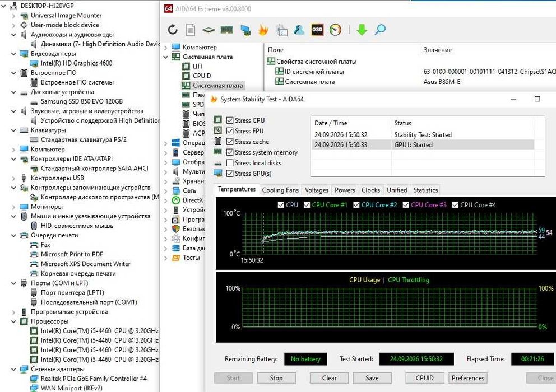Toggle CPU Core #2 graph checkbox
Viewport: 556px width, 392px height.
click(x=356, y=205)
